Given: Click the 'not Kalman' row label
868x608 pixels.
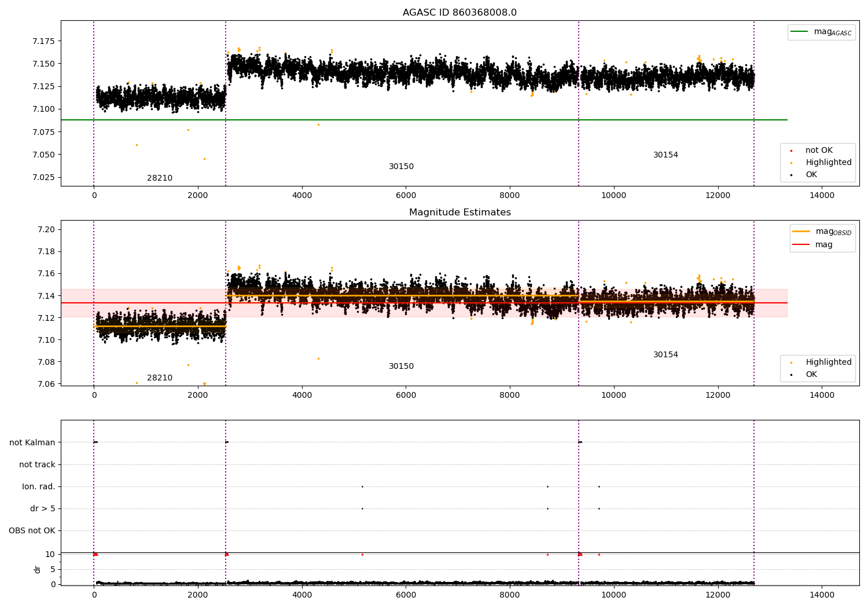Looking at the screenshot, I should pyautogui.click(x=32, y=443).
